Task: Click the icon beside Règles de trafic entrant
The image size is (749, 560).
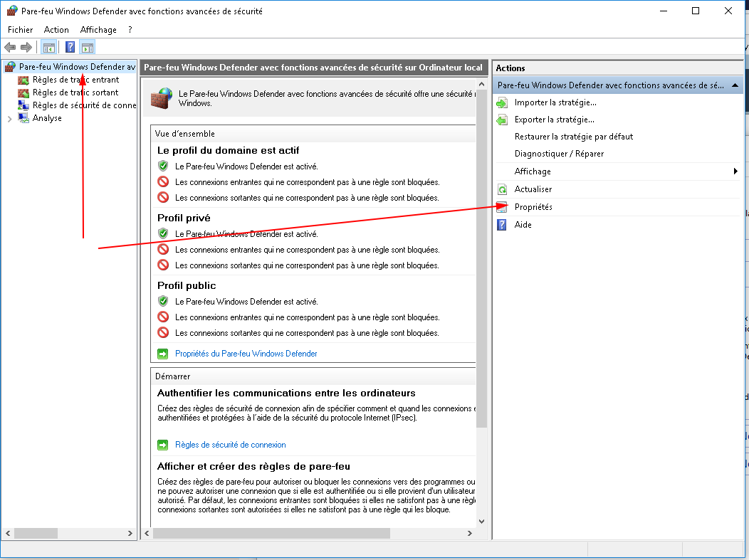Action: (23, 80)
